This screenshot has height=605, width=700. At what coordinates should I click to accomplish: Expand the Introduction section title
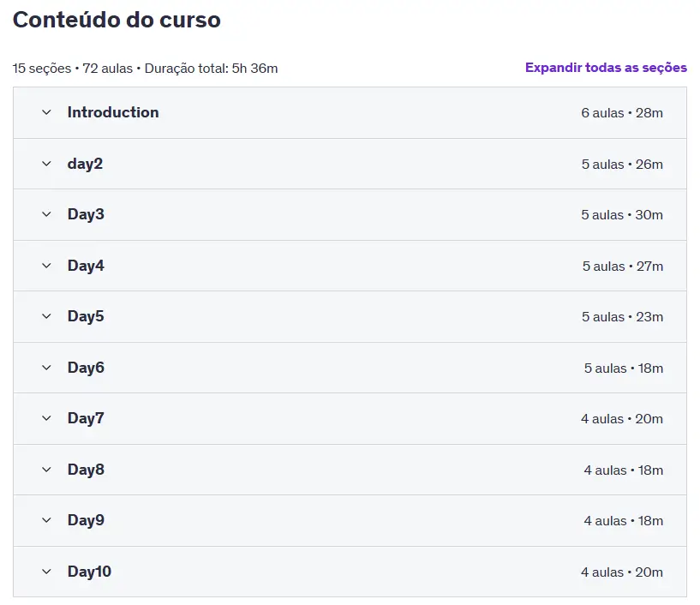[x=113, y=112]
